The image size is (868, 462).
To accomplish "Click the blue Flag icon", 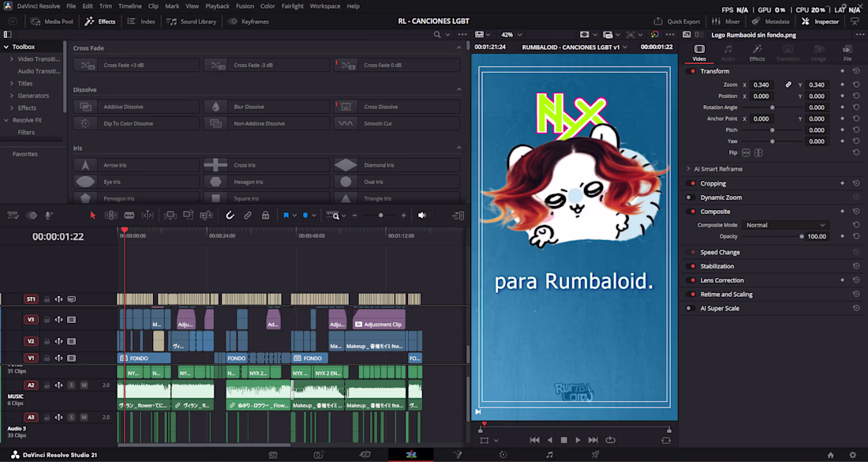I will [286, 216].
